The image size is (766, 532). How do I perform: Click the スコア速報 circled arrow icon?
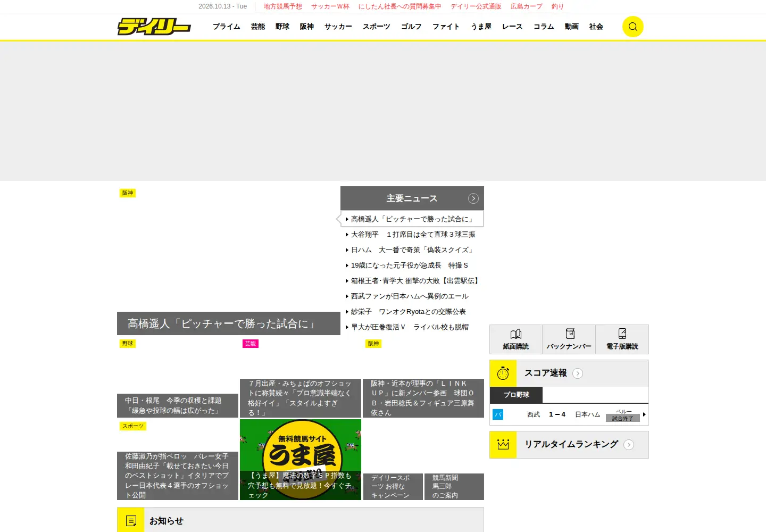pyautogui.click(x=578, y=373)
